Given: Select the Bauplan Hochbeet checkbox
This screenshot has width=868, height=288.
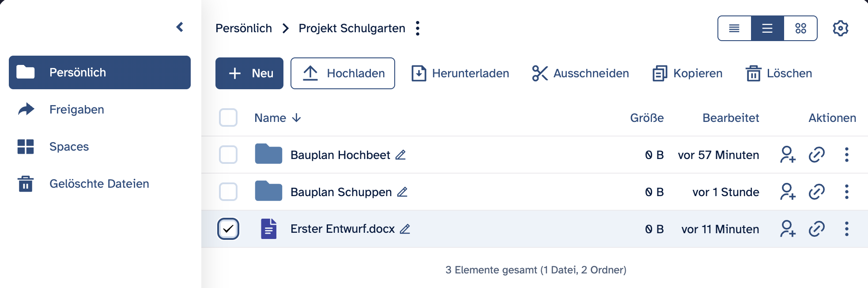Looking at the screenshot, I should tap(228, 155).
